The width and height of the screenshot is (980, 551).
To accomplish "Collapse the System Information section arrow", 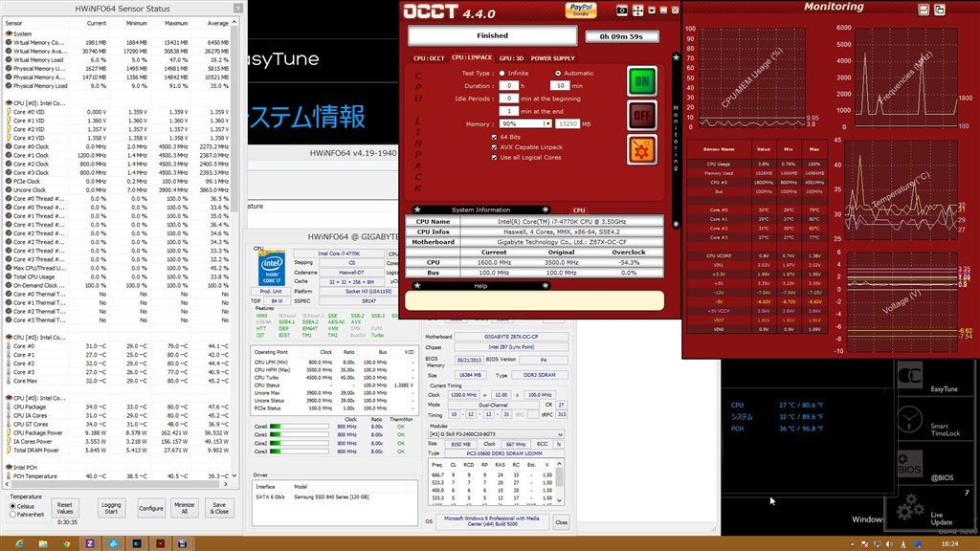I will click(545, 209).
